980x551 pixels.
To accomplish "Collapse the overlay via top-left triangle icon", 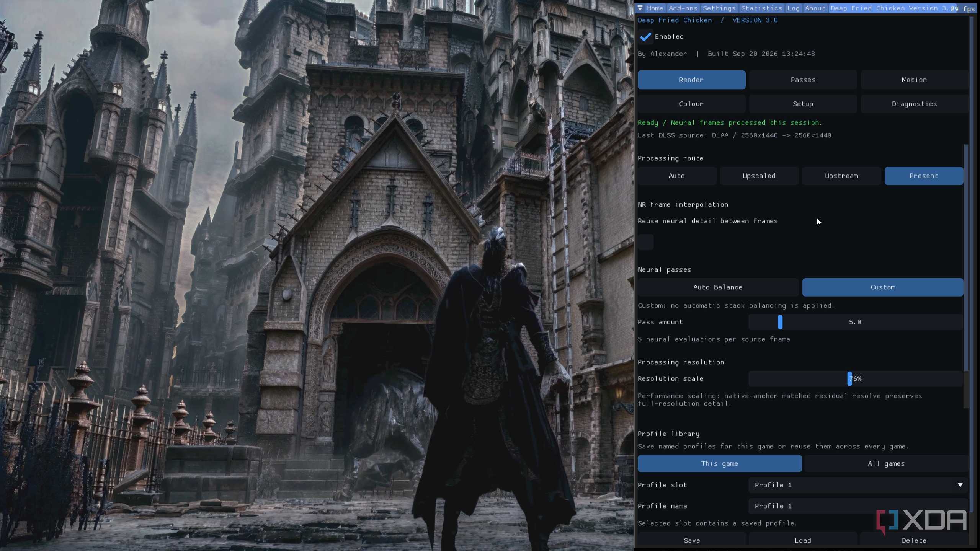I will click(x=640, y=8).
